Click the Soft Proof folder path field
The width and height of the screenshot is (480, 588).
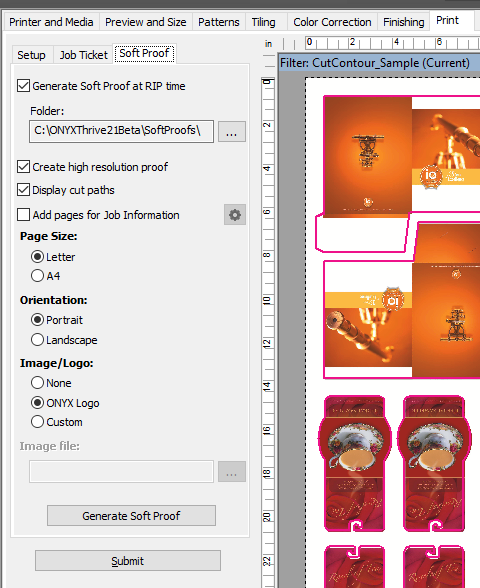[122, 131]
